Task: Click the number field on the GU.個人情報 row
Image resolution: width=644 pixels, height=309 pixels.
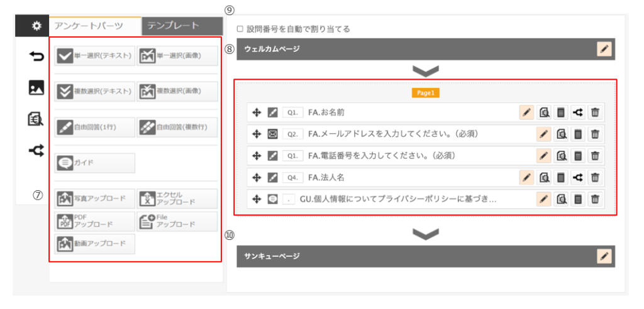Action: tap(289, 200)
